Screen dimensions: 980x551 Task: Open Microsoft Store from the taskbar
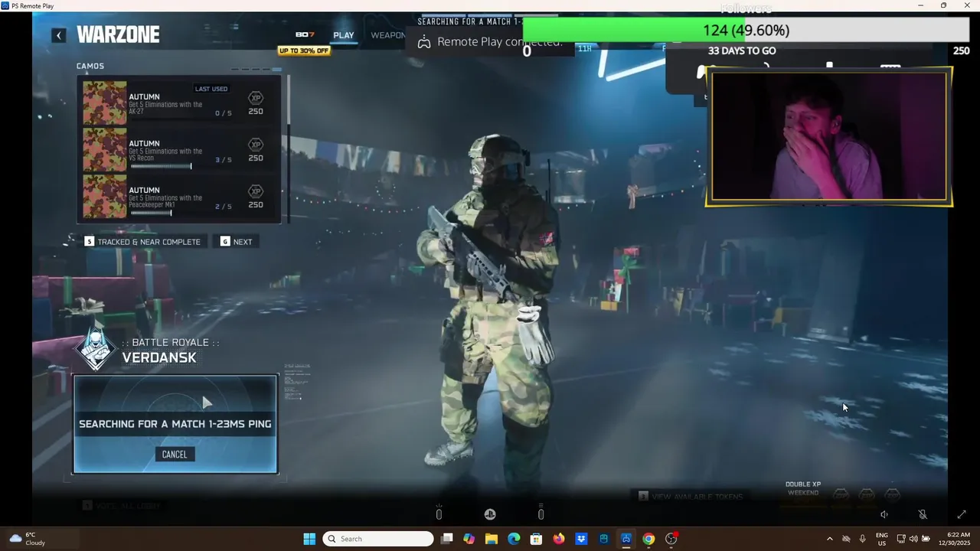coord(537,539)
